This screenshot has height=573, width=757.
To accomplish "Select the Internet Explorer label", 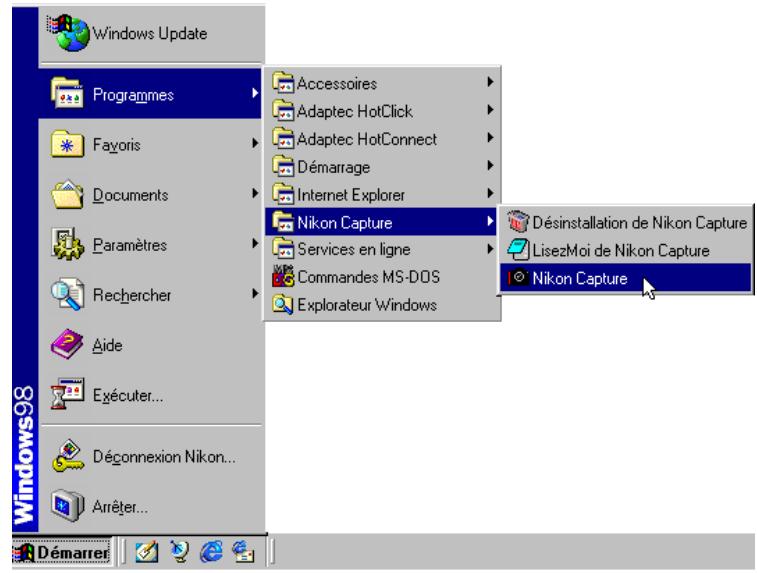I will [351, 195].
